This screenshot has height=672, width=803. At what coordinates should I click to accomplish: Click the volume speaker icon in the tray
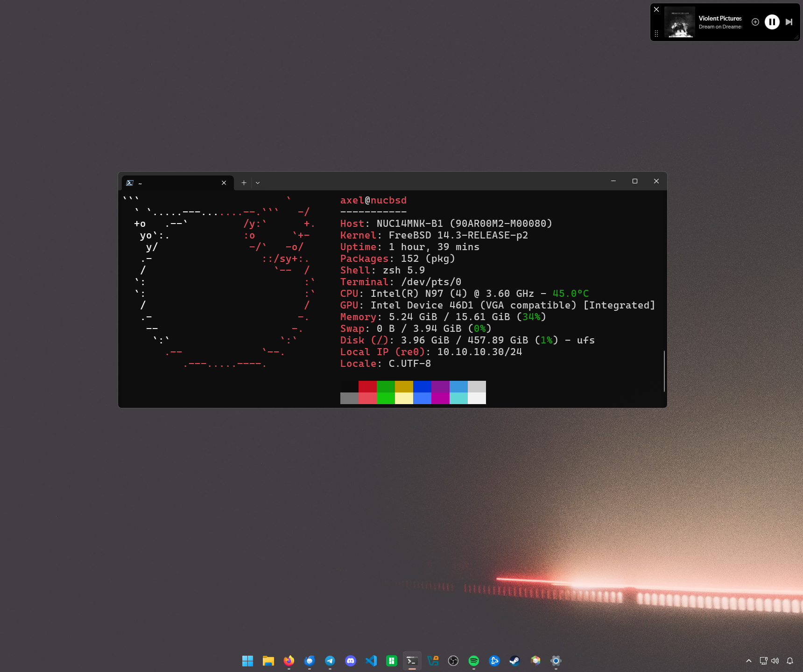pyautogui.click(x=775, y=661)
